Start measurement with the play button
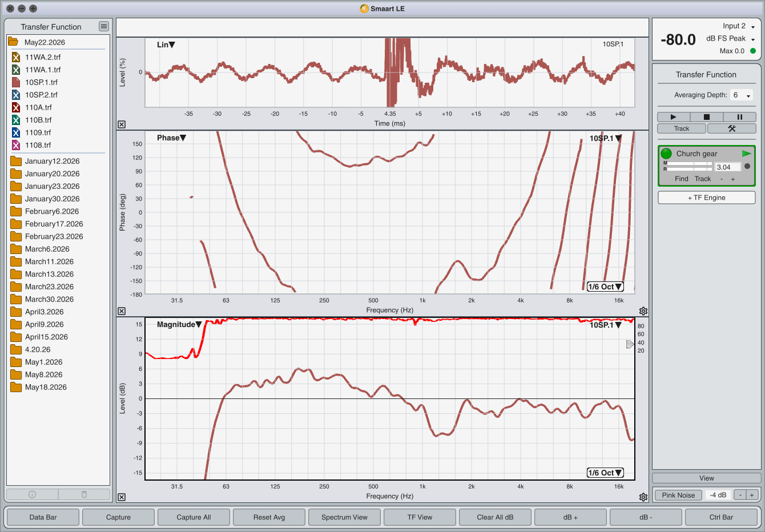Viewport: 765px width, 532px height. (x=673, y=116)
